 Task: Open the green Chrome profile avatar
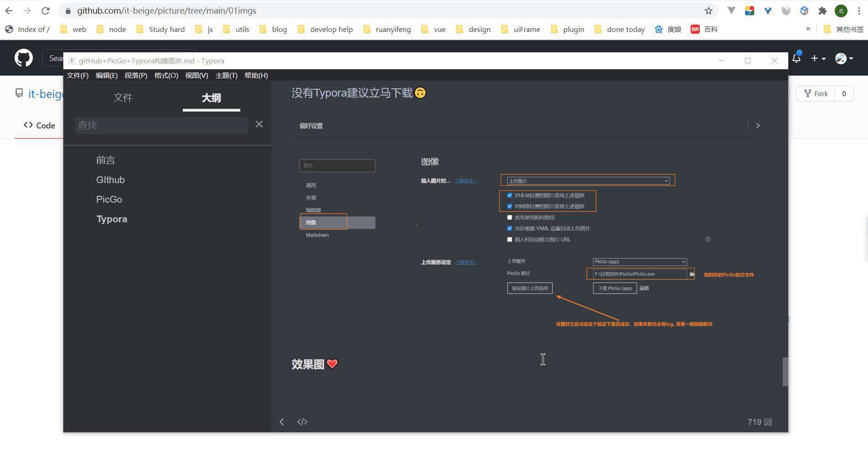(841, 10)
